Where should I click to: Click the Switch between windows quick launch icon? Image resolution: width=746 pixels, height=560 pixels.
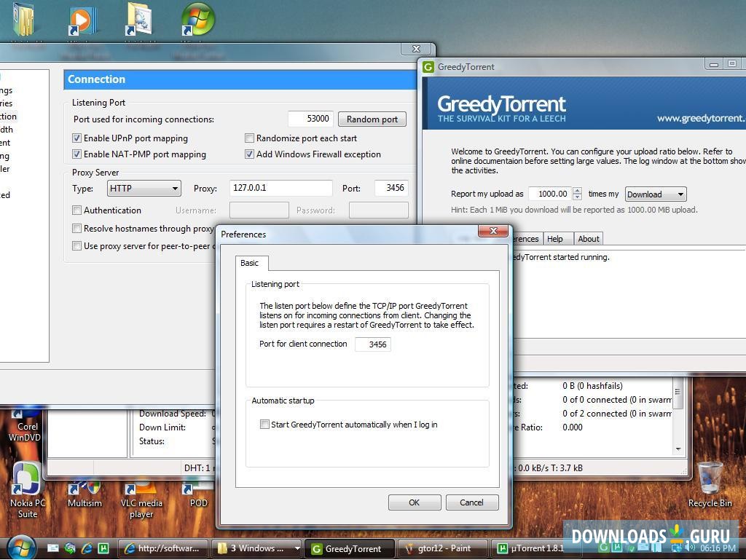(x=70, y=548)
